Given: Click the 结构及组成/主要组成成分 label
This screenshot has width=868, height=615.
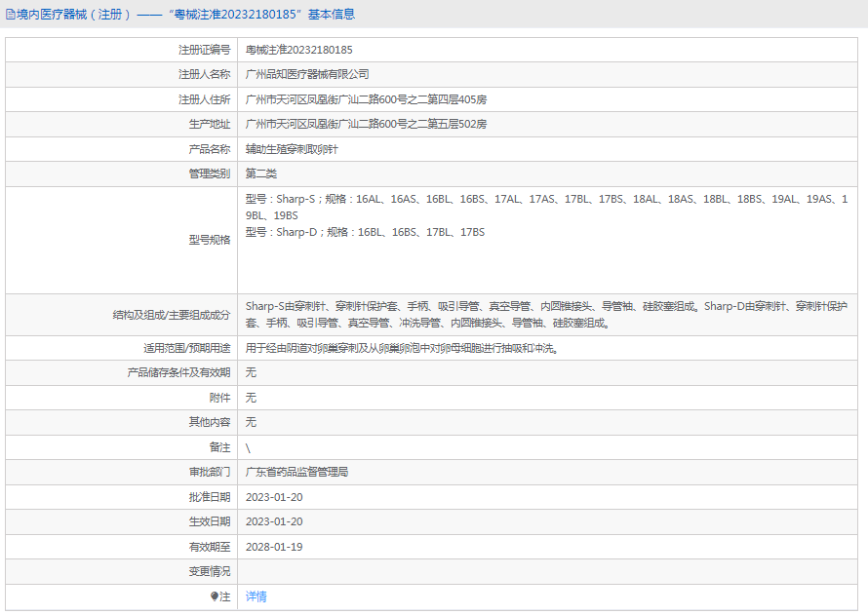Looking at the screenshot, I should tap(172, 315).
